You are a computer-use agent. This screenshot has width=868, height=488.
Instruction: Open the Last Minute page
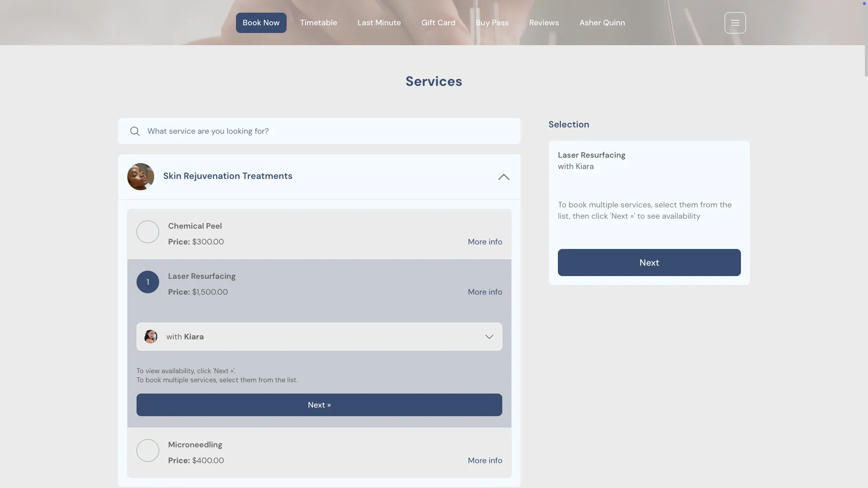(379, 23)
